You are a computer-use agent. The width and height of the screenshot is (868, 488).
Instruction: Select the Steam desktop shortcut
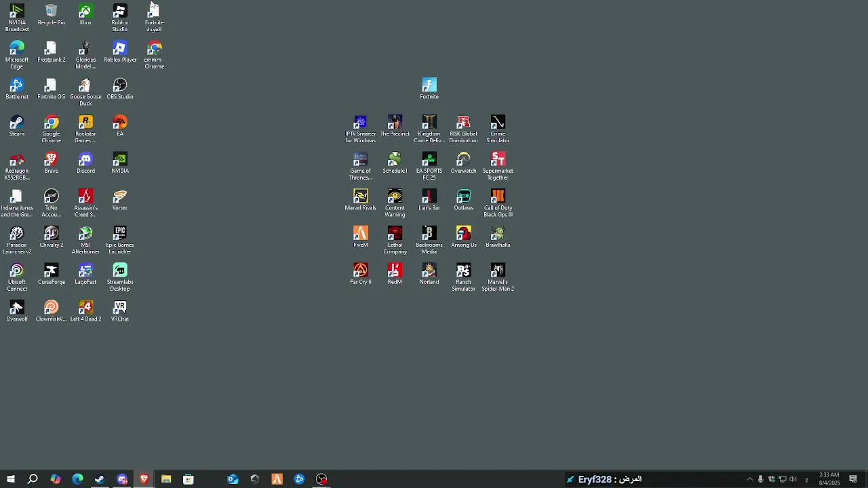click(17, 126)
